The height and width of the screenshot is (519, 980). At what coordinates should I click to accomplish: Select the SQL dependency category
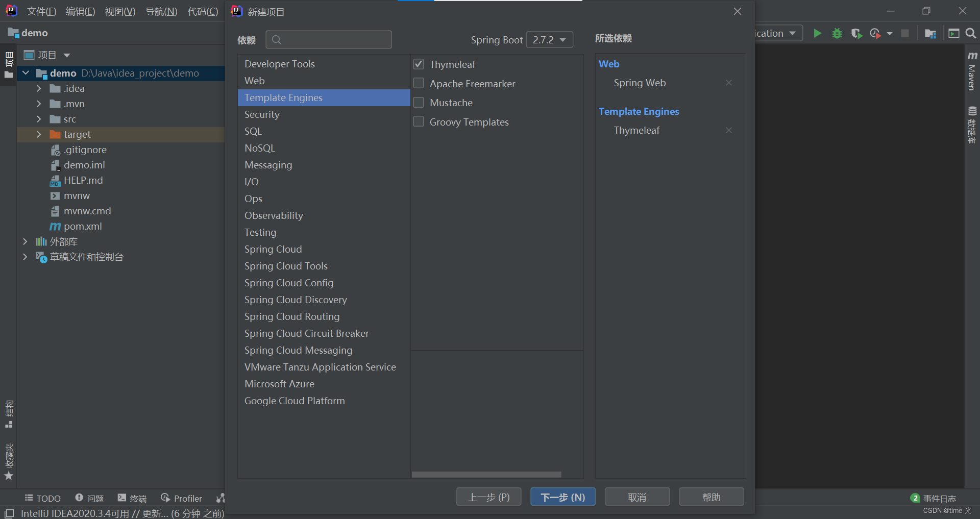click(x=324, y=131)
